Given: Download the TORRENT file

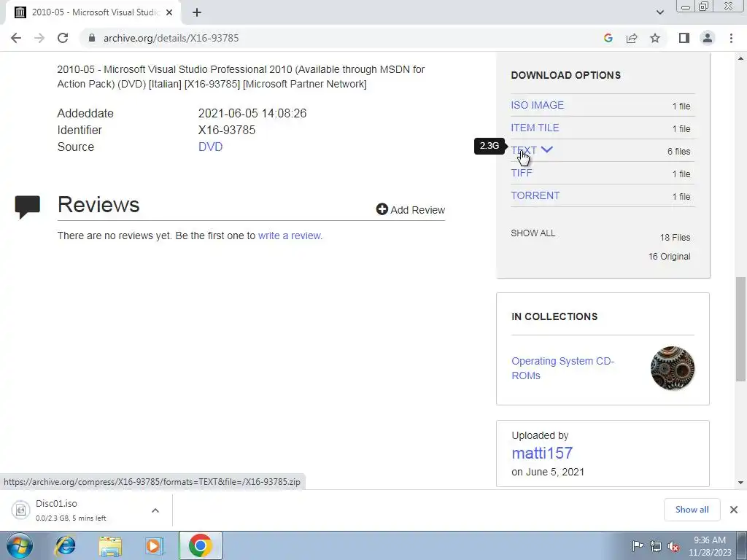Looking at the screenshot, I should coord(535,195).
